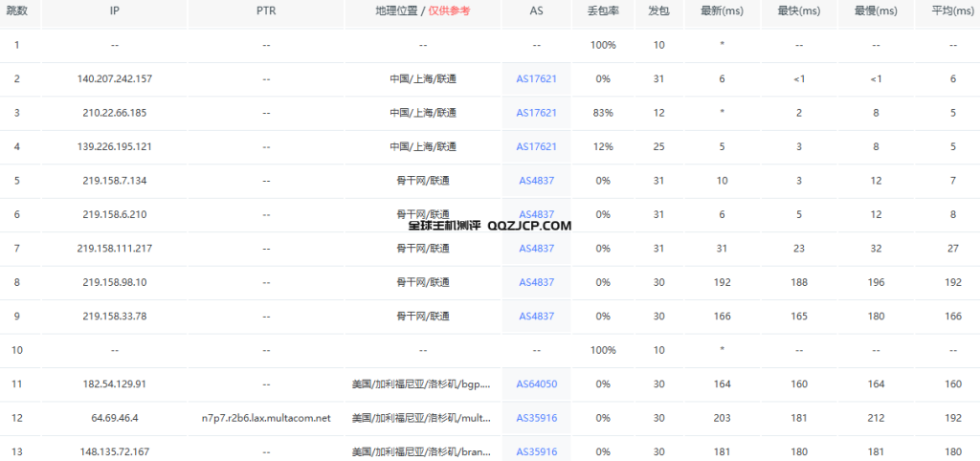Select IP address 219.158.7.134

tap(115, 181)
